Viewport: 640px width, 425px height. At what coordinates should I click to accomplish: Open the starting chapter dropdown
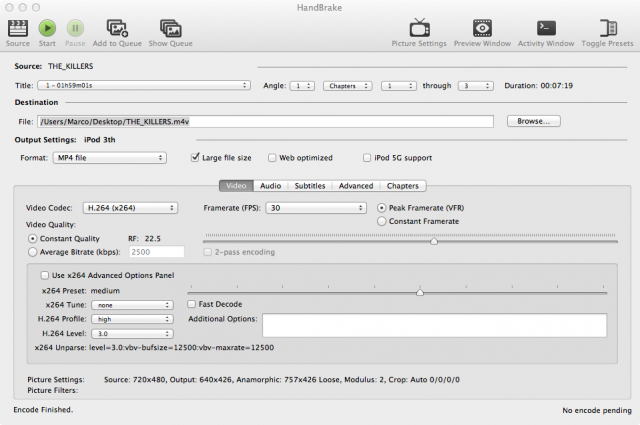pyautogui.click(x=399, y=86)
